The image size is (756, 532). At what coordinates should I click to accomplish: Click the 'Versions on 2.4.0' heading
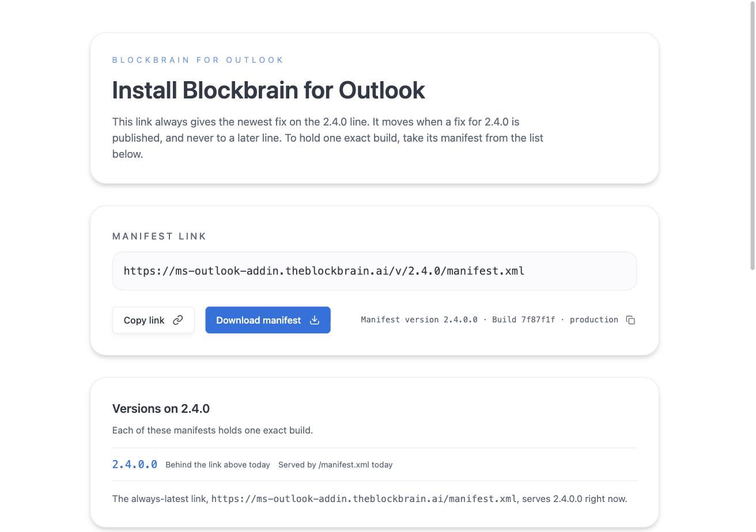(x=161, y=409)
